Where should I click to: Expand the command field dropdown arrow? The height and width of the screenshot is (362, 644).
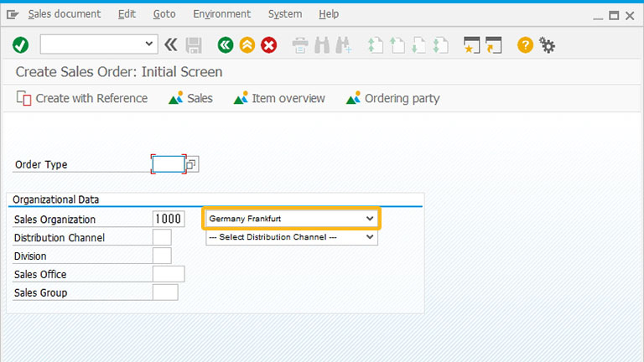(148, 44)
